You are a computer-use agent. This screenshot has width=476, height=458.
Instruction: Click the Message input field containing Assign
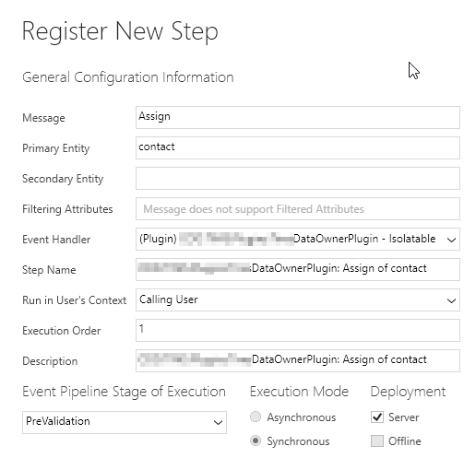click(298, 117)
